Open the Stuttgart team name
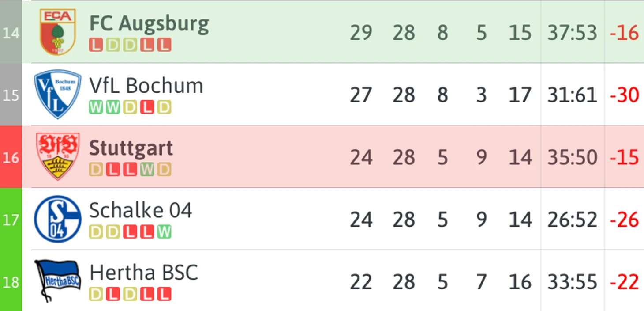Viewport: 644px width, 311px height. pos(131,149)
